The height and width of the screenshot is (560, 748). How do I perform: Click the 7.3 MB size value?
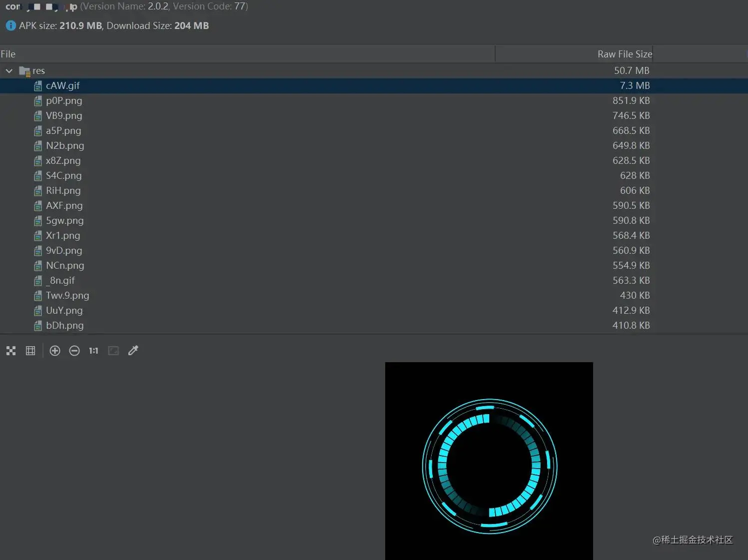635,85
